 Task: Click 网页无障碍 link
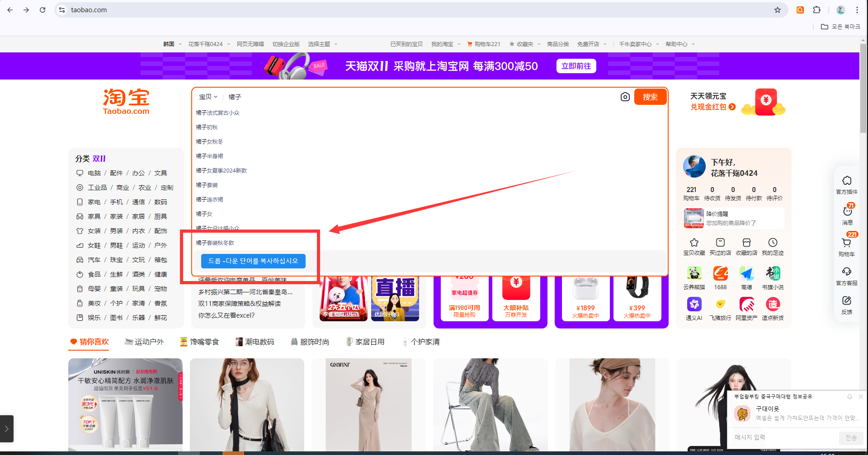tap(250, 44)
